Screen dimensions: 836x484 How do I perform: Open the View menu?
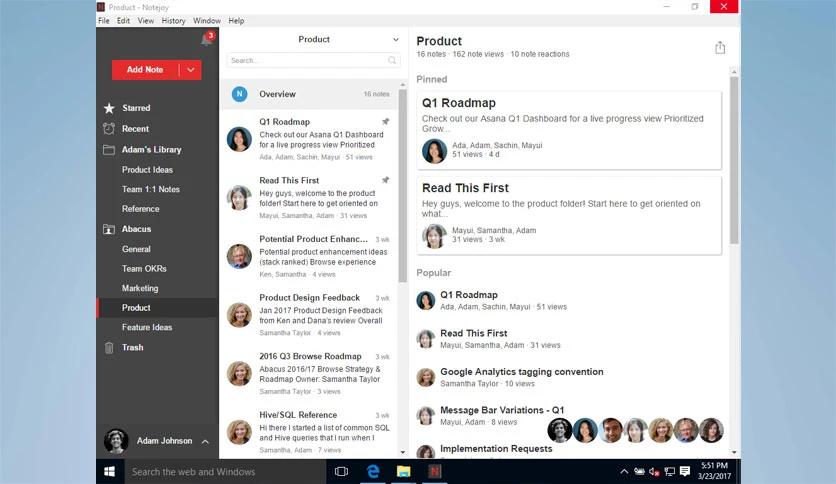(x=146, y=21)
